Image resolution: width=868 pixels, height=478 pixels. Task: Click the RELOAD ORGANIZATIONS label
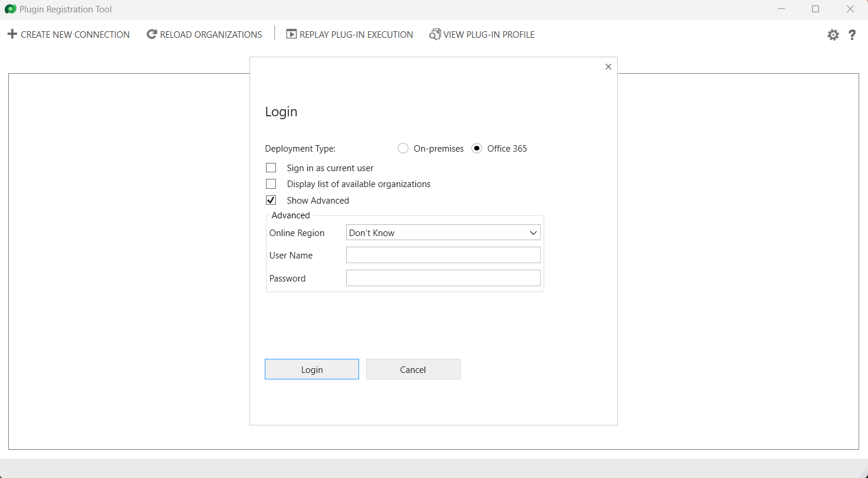point(211,35)
